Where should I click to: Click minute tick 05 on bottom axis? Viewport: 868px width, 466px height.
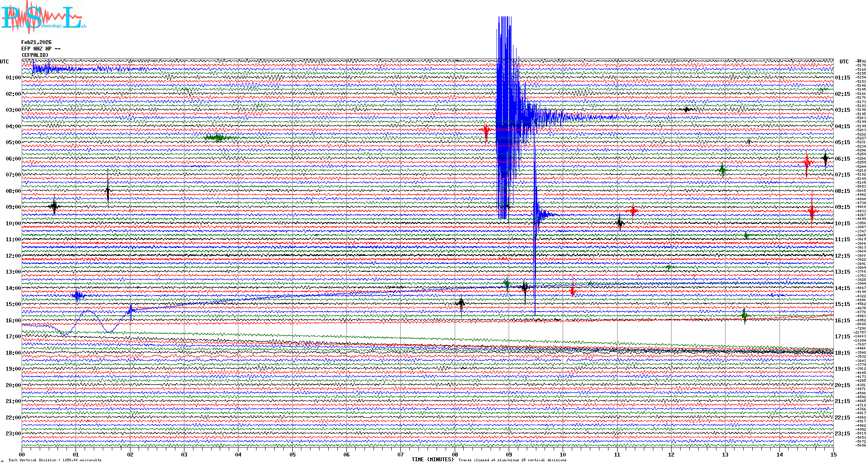(292, 455)
